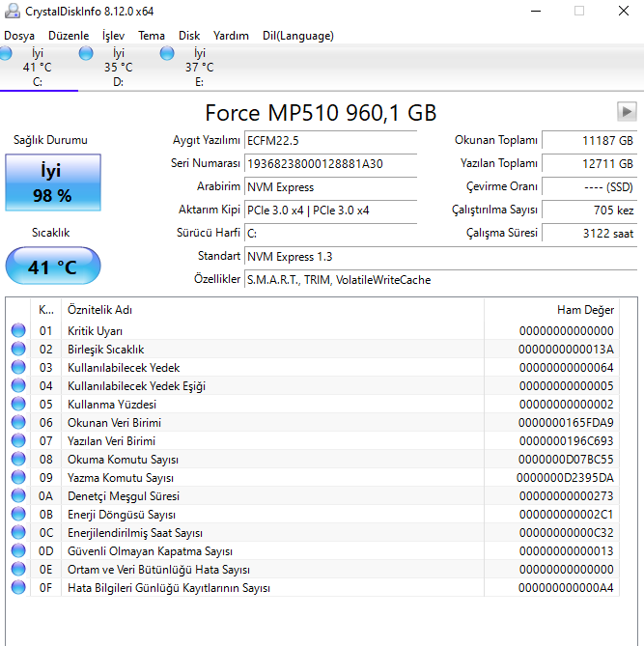This screenshot has width=644, height=646.
Task: Click status orb for Kullanılabilecek Yedek row
Action: (18, 367)
